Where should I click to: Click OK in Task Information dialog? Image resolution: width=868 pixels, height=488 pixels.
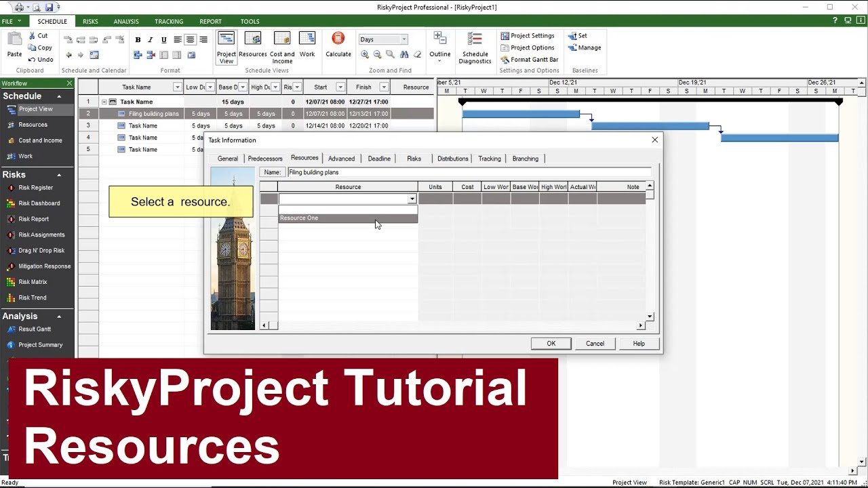[551, 344]
